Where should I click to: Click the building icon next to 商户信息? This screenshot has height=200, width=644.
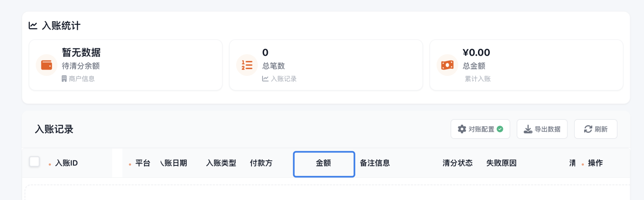[x=64, y=79]
